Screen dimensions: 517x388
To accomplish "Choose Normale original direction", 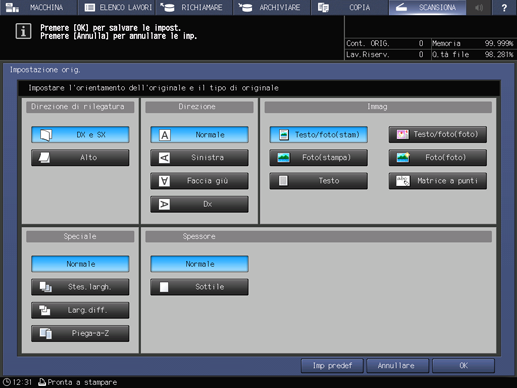I will coord(199,135).
